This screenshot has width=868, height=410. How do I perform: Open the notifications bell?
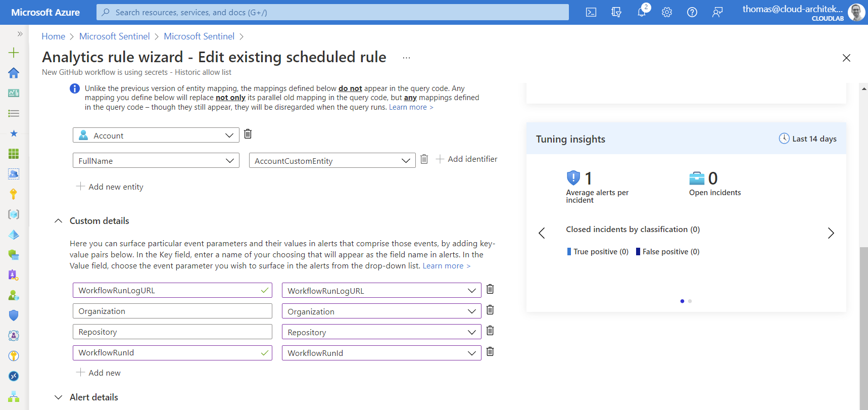642,12
